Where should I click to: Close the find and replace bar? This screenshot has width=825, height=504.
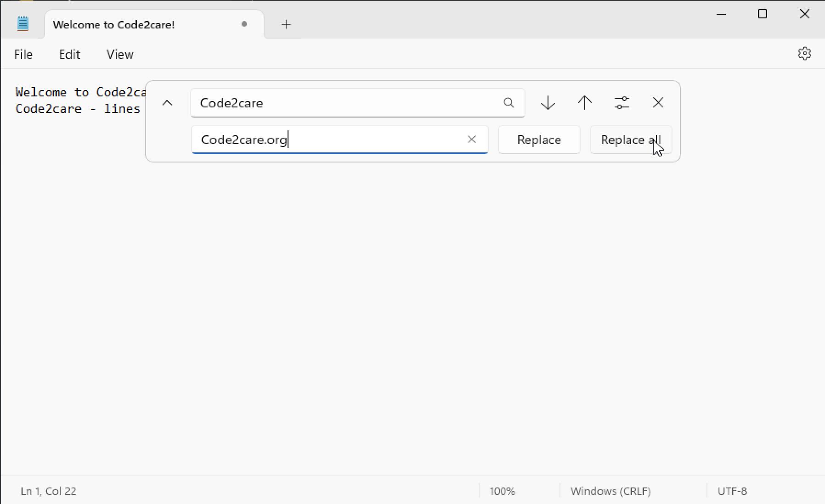[x=658, y=102]
